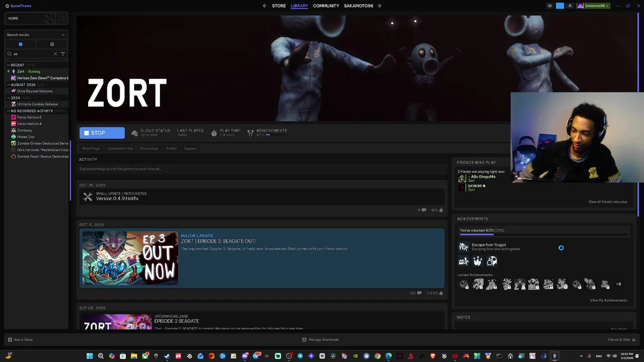
Task: Collapse the RECENT category
Action: [9, 65]
